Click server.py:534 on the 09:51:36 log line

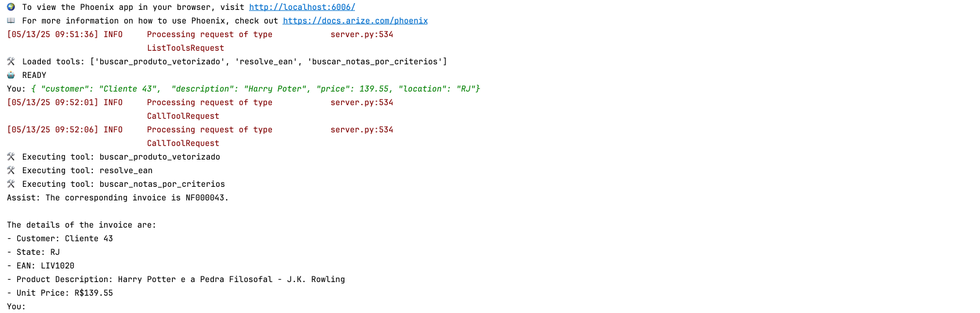click(x=362, y=35)
